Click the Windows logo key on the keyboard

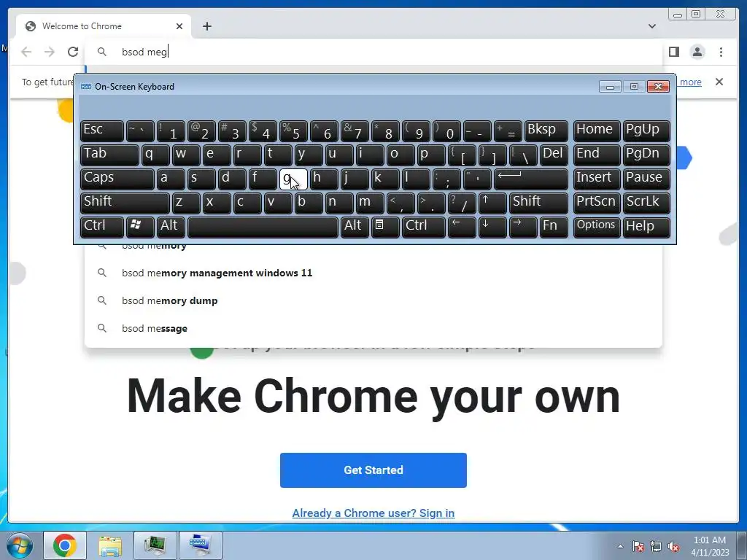tap(140, 227)
